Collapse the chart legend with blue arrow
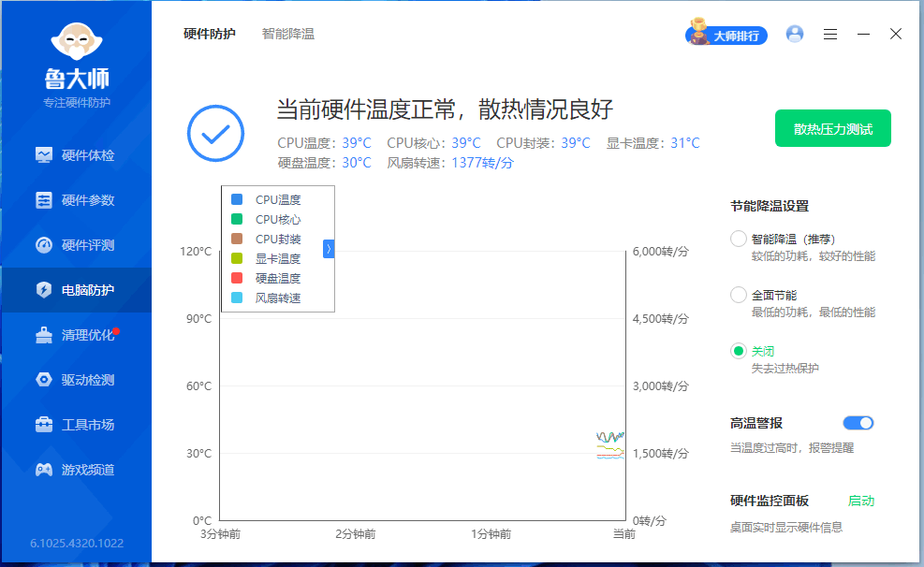The image size is (924, 567). coord(329,248)
